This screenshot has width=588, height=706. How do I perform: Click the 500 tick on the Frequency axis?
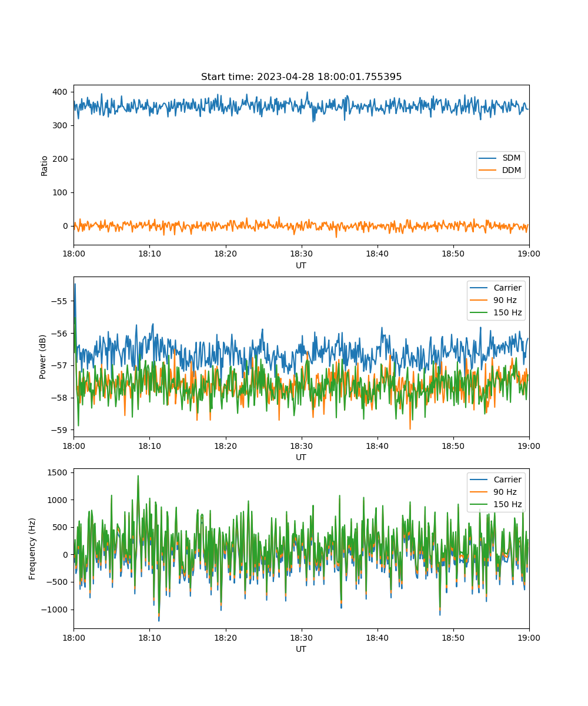[x=61, y=527]
